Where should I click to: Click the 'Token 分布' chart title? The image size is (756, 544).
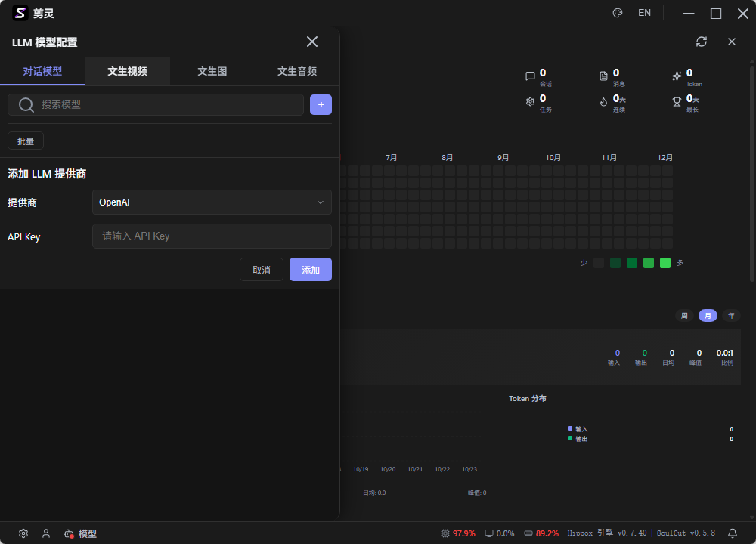(528, 399)
